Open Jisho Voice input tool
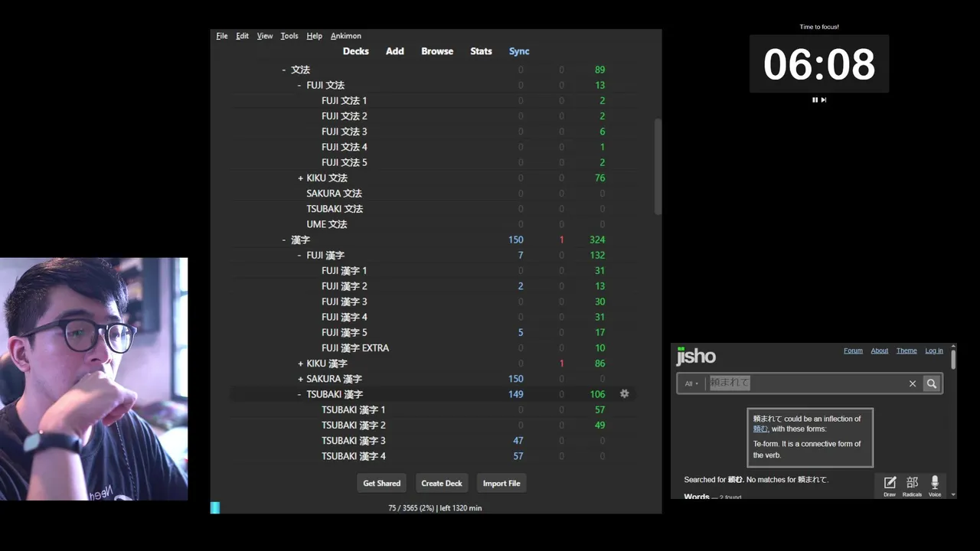980x551 pixels. [935, 486]
